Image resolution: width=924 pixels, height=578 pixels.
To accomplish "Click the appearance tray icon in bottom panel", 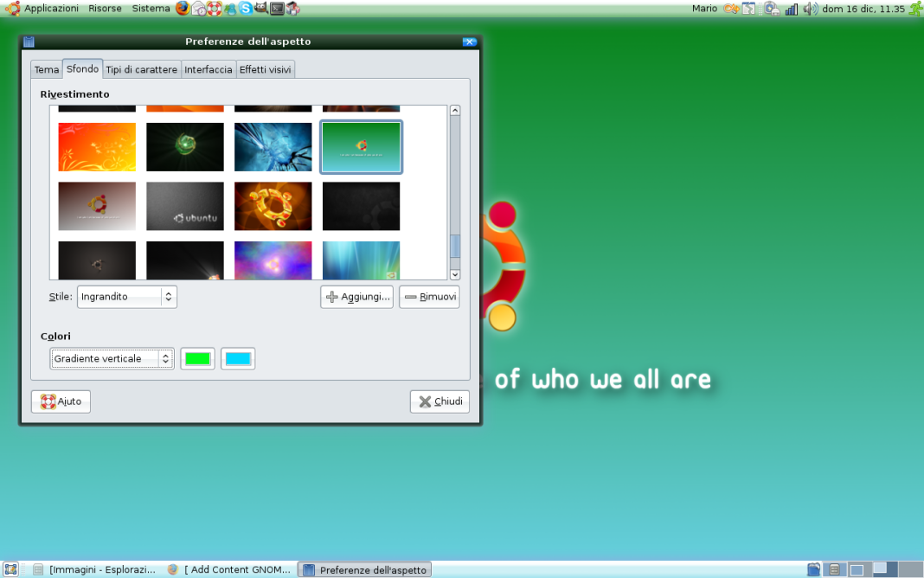I will click(x=814, y=569).
